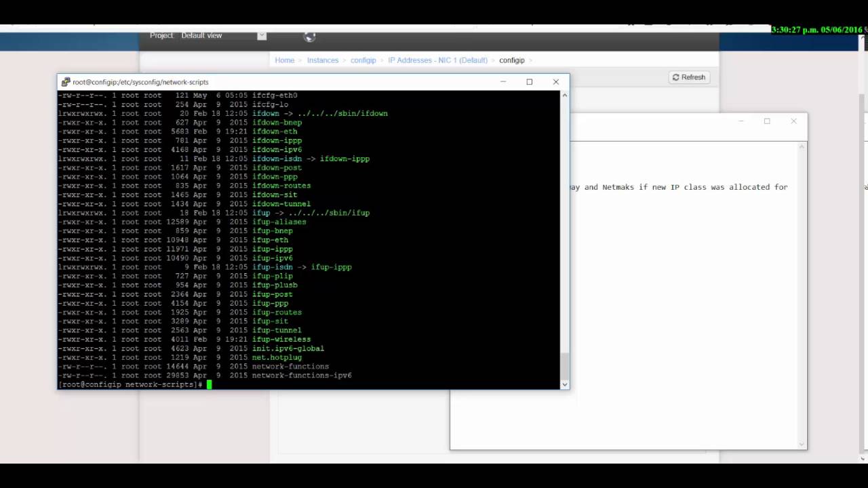868x488 pixels.
Task: Click the ifup-ippp entry
Action: click(x=272, y=249)
